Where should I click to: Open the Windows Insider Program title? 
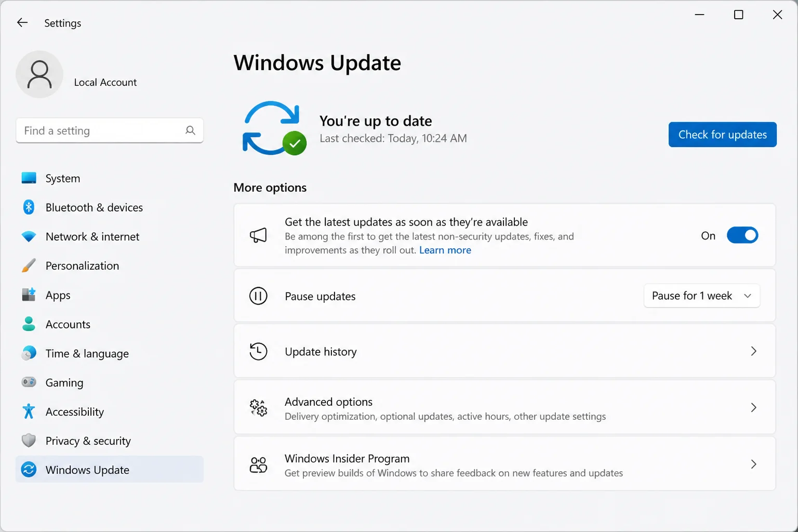pyautogui.click(x=347, y=458)
